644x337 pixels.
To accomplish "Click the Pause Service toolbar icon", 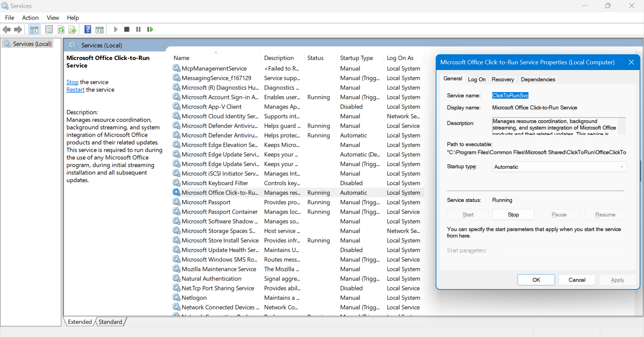I will (138, 29).
